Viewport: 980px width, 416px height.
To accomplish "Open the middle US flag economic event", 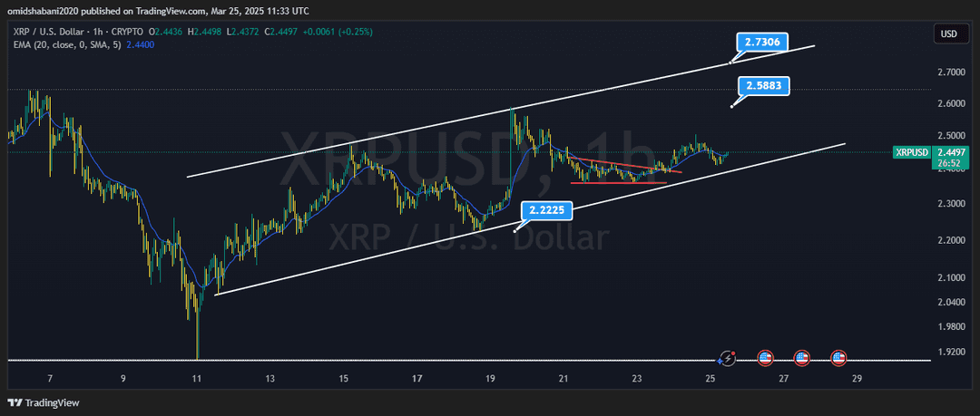I will pos(802,359).
